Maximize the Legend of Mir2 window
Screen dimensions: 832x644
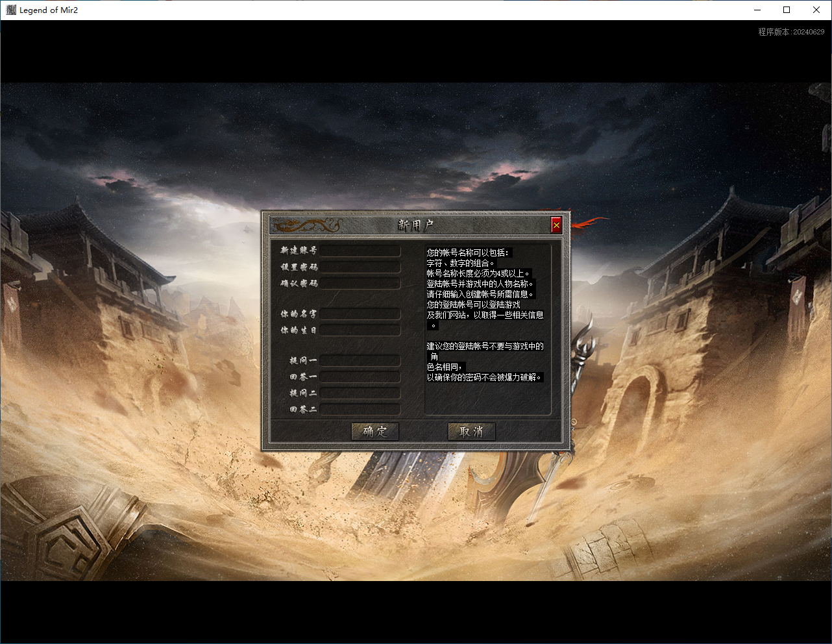[x=787, y=10]
